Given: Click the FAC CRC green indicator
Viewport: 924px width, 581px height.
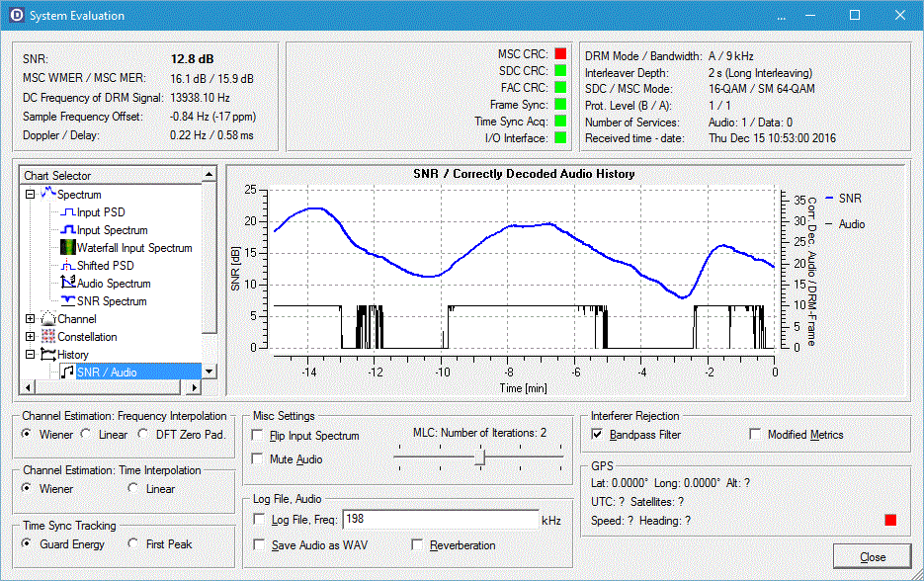Looking at the screenshot, I should coord(560,87).
